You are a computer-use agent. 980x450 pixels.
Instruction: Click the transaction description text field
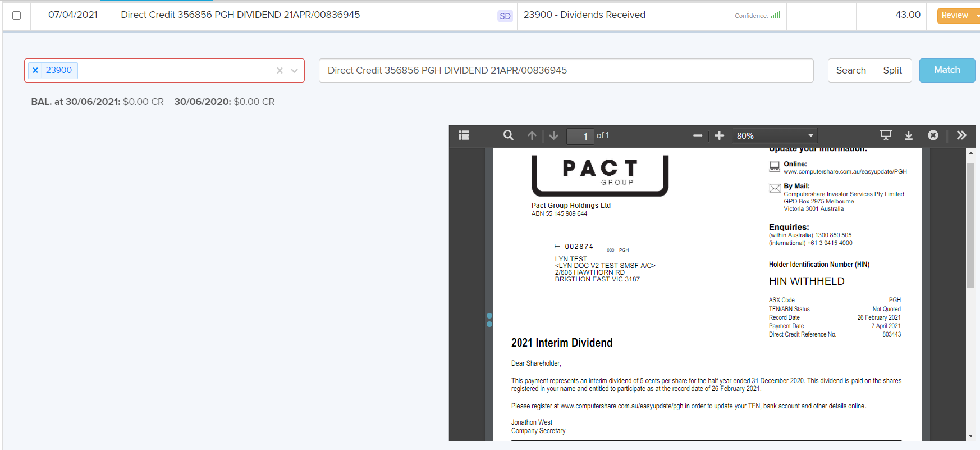tap(566, 70)
